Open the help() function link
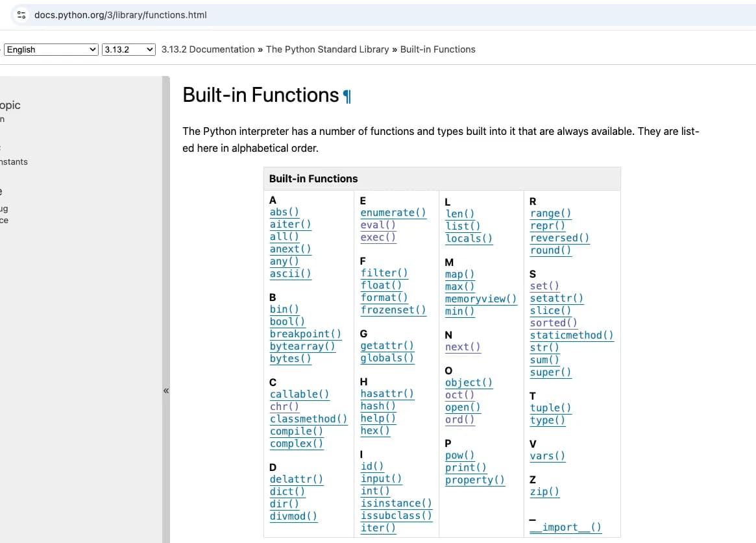This screenshot has height=543, width=756. tap(378, 418)
